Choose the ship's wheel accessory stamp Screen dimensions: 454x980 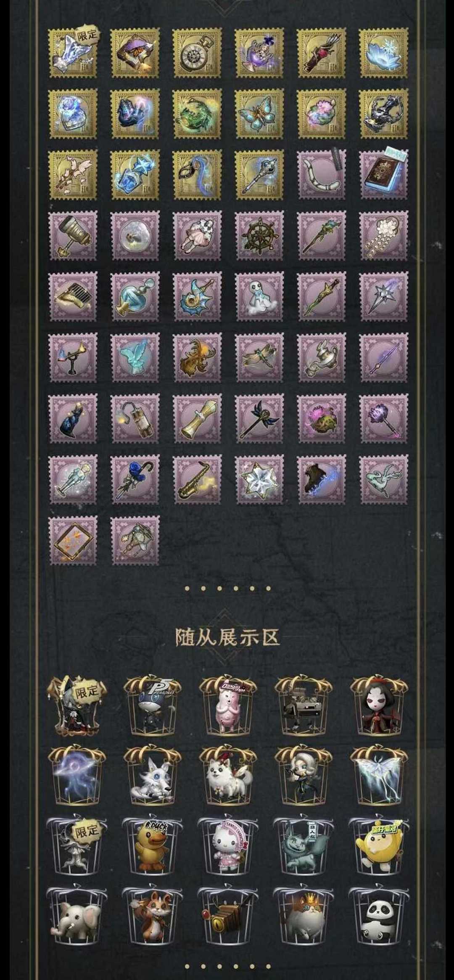[259, 236]
